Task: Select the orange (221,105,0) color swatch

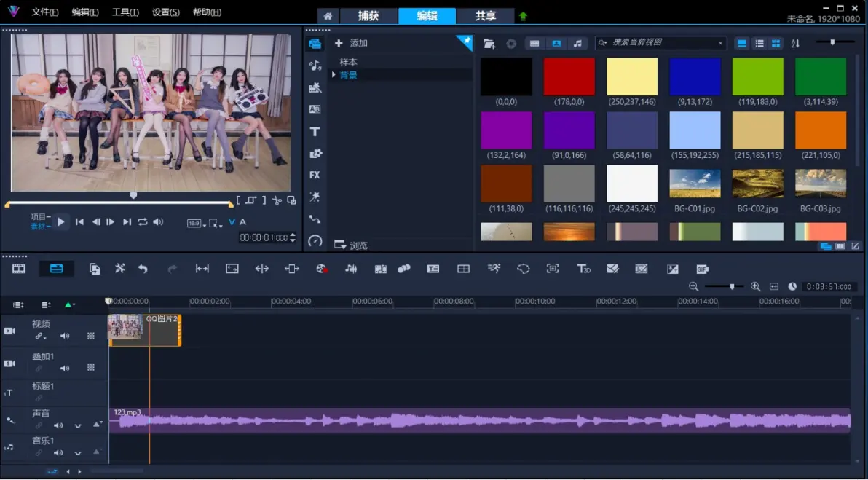Action: pyautogui.click(x=820, y=130)
